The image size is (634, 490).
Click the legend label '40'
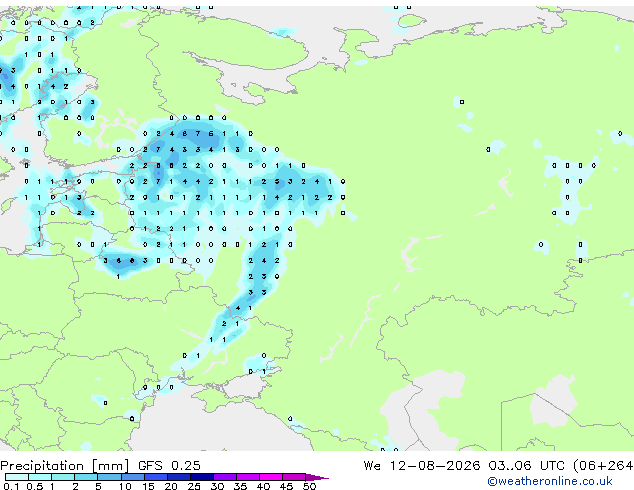pos(263,486)
